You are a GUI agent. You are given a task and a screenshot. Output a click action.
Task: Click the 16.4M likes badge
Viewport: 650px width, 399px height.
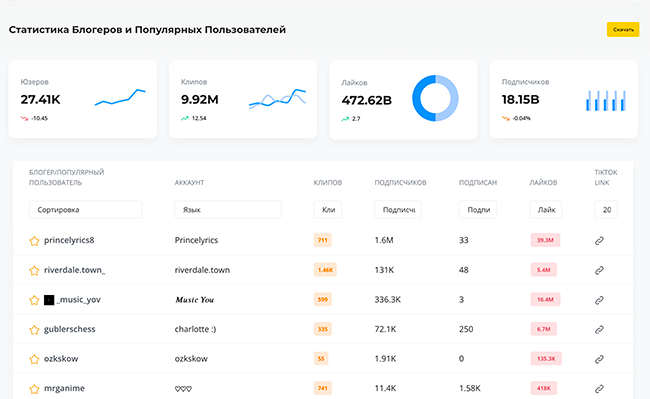point(546,300)
